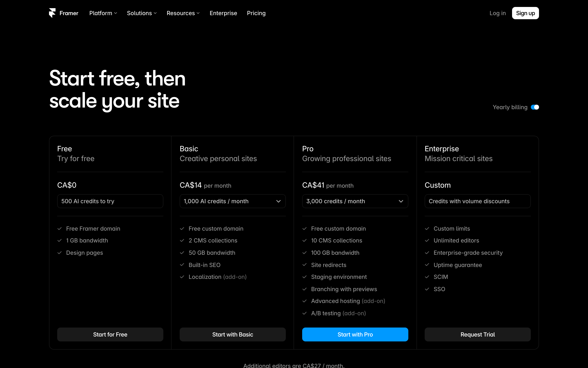The width and height of the screenshot is (588, 368).
Task: Click the Log in link
Action: [497, 13]
